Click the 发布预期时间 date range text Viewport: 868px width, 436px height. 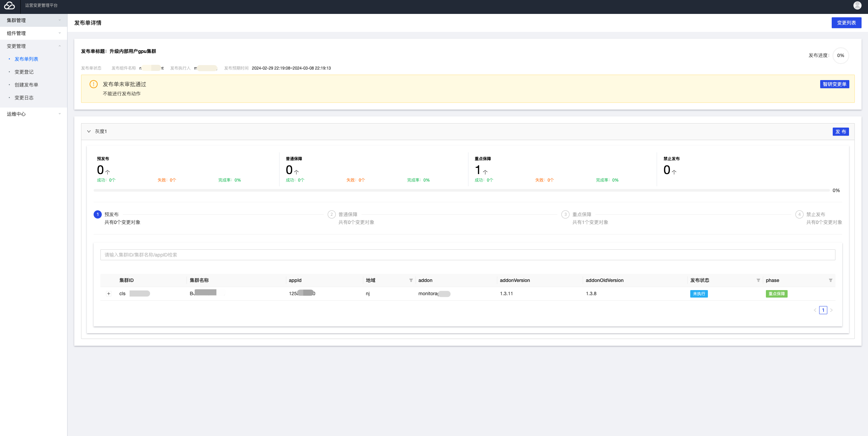(291, 68)
